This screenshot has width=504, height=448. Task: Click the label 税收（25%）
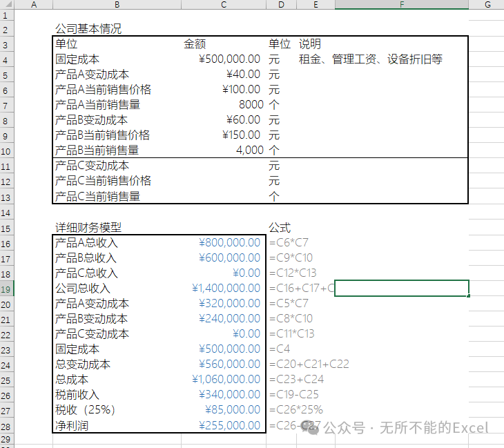(85, 410)
